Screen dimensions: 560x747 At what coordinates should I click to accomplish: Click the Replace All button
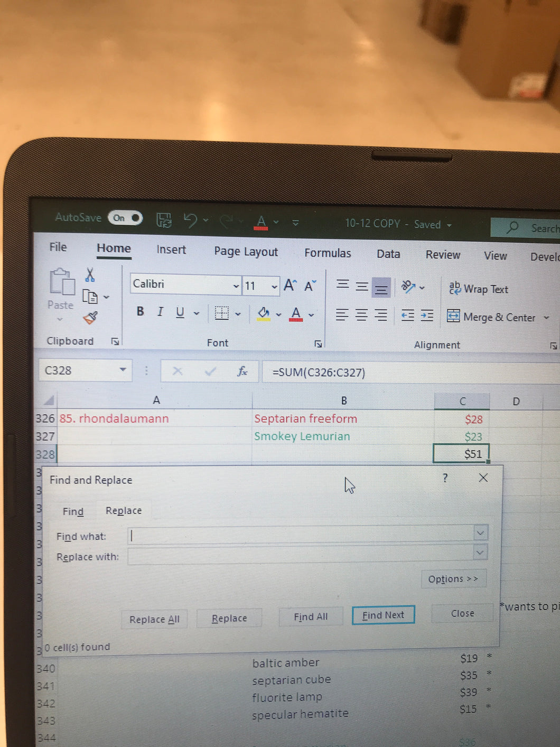(x=154, y=619)
